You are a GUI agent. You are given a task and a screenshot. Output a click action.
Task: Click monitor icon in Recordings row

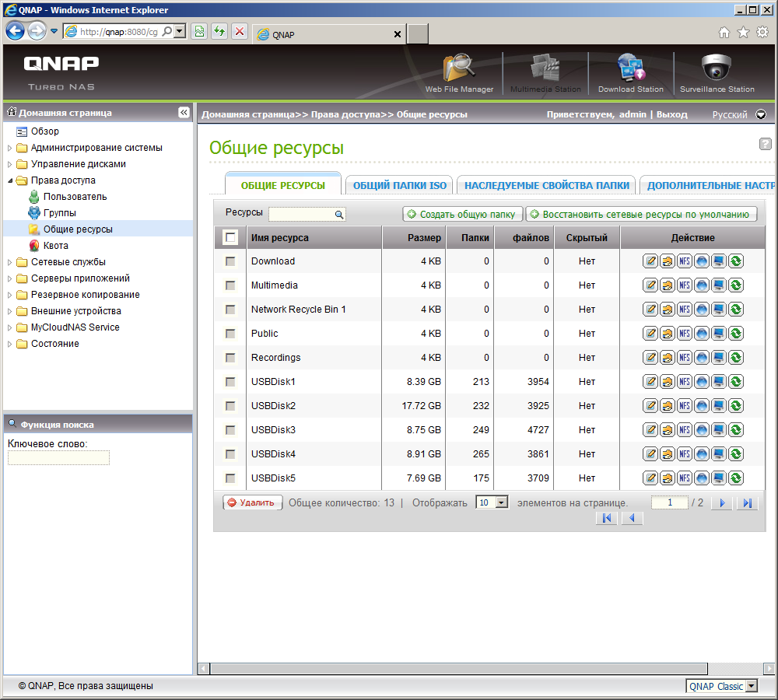(718, 358)
